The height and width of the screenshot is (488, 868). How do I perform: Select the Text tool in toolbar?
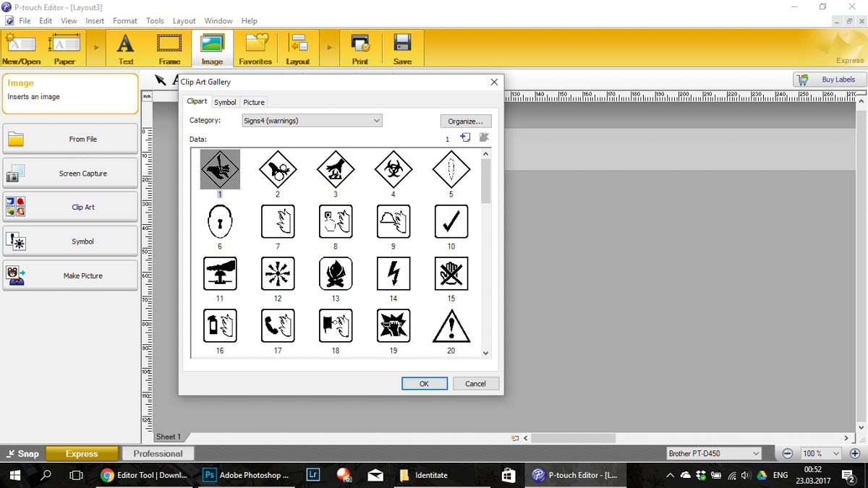click(x=126, y=48)
